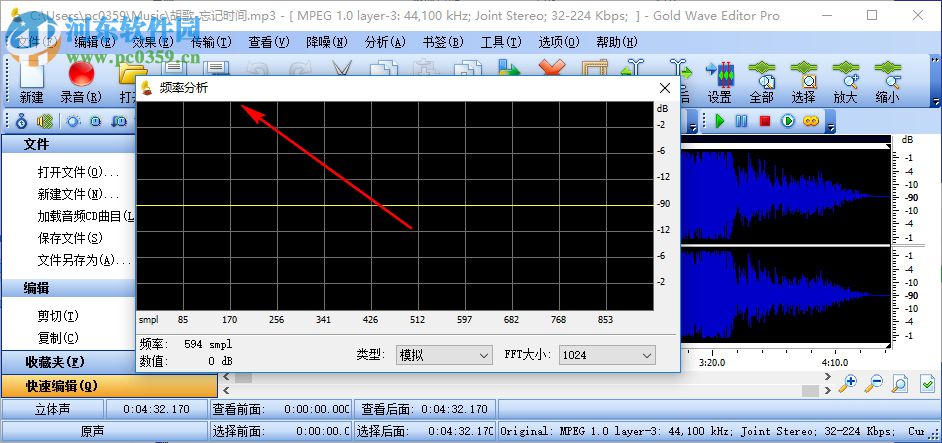This screenshot has height=443, width=942.
Task: Click the magnifier-plus icon below the waveform
Action: [x=848, y=383]
